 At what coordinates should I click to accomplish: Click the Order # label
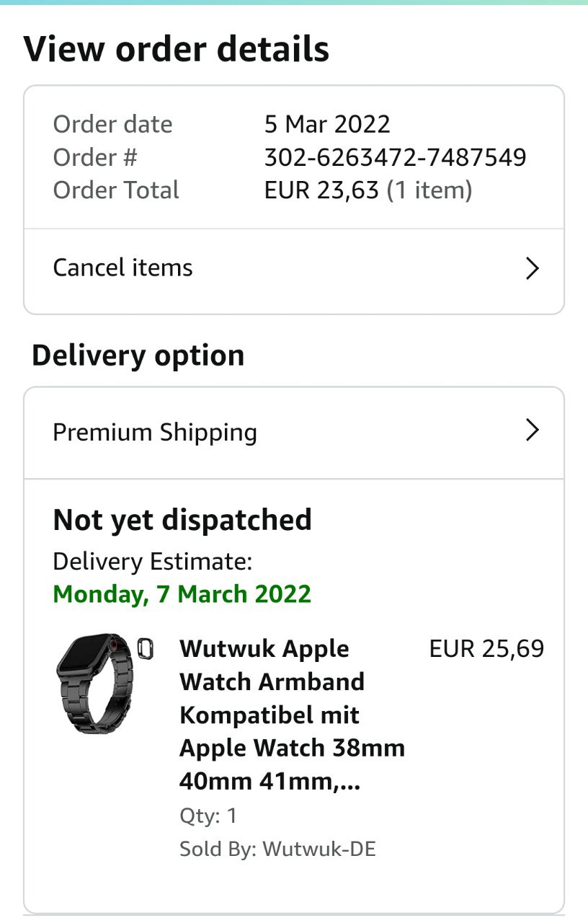click(x=95, y=157)
